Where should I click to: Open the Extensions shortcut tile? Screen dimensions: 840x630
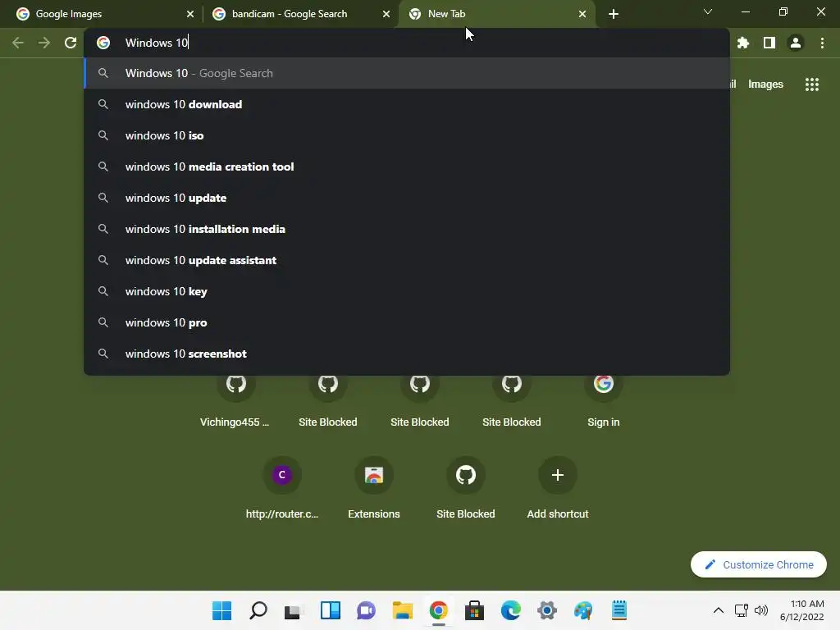374,487
